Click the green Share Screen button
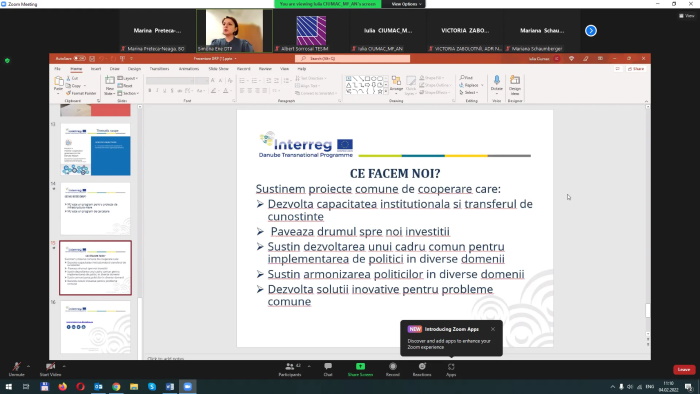Image resolution: width=700 pixels, height=394 pixels. (360, 369)
